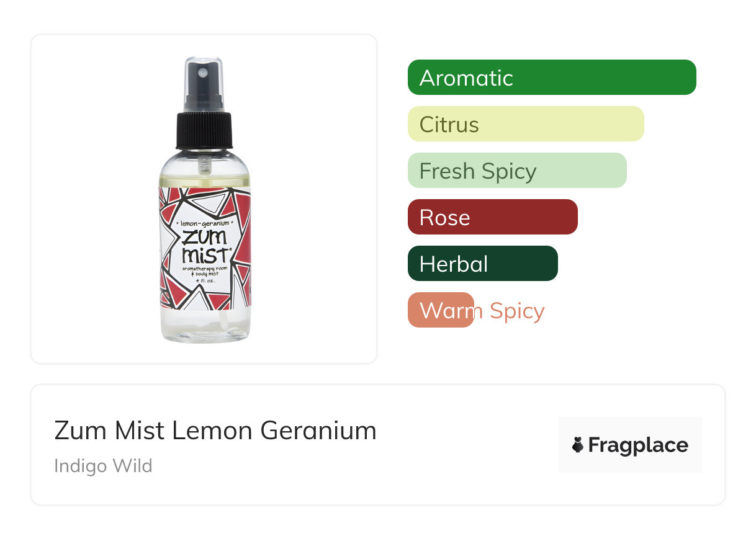
Task: Click the overflowing 'Spicy' text beside orange bar
Action: point(516,310)
